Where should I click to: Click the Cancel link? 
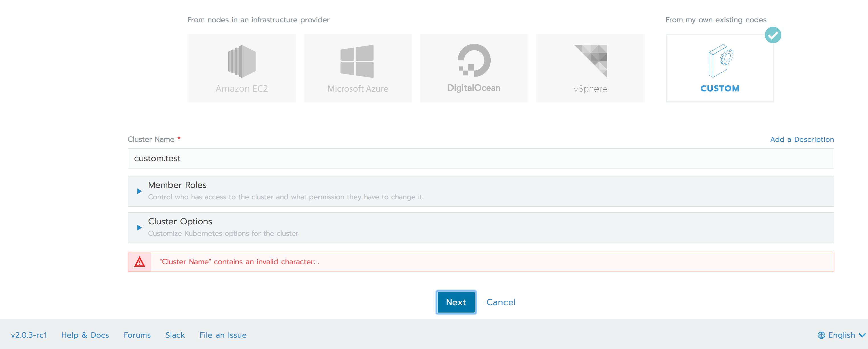(501, 302)
